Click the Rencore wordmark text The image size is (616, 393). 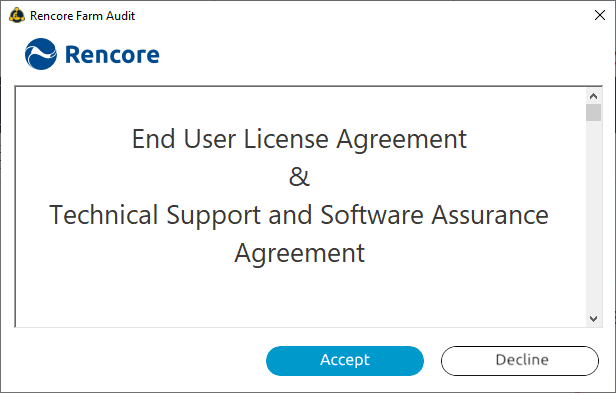pos(112,55)
